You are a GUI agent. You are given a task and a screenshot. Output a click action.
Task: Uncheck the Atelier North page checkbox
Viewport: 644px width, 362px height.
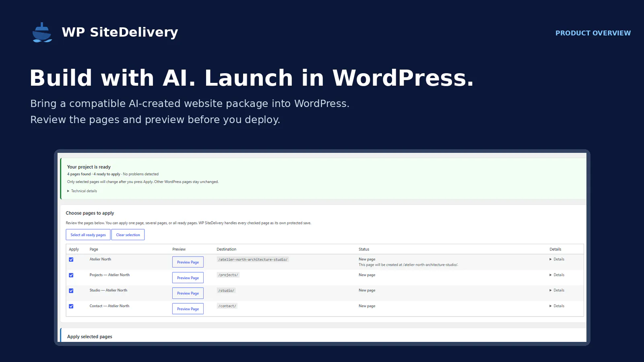tap(71, 259)
